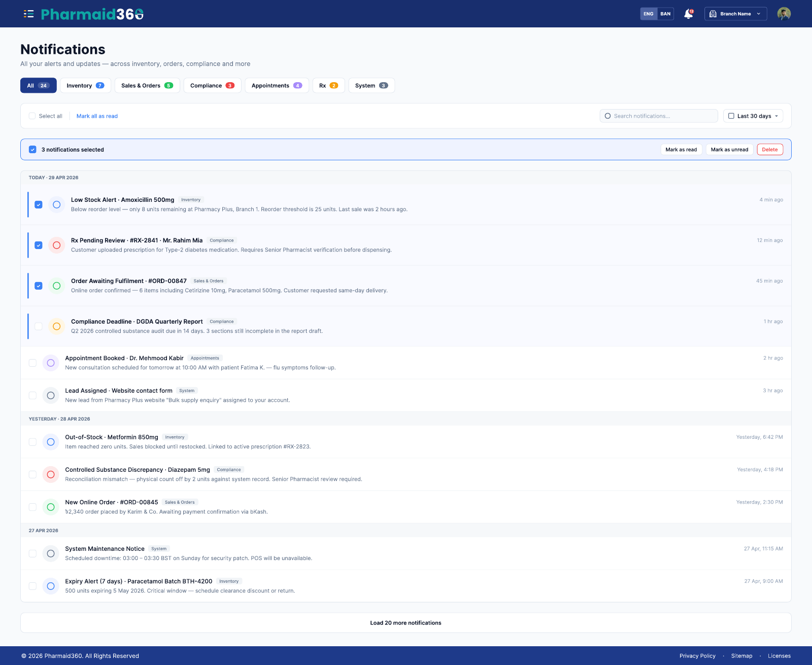The height and width of the screenshot is (665, 812).
Task: Check the Compliance Deadline DGDA report checkbox
Action: tap(39, 326)
